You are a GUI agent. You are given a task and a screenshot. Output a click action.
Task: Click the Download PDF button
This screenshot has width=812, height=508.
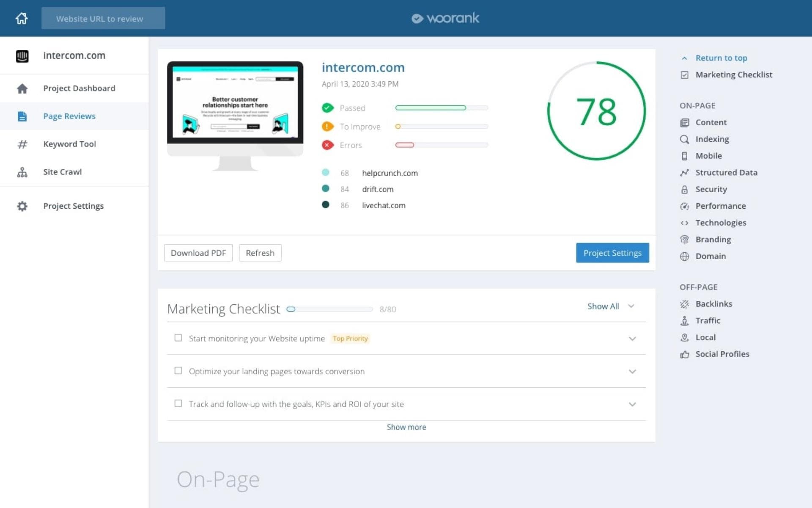pos(198,253)
